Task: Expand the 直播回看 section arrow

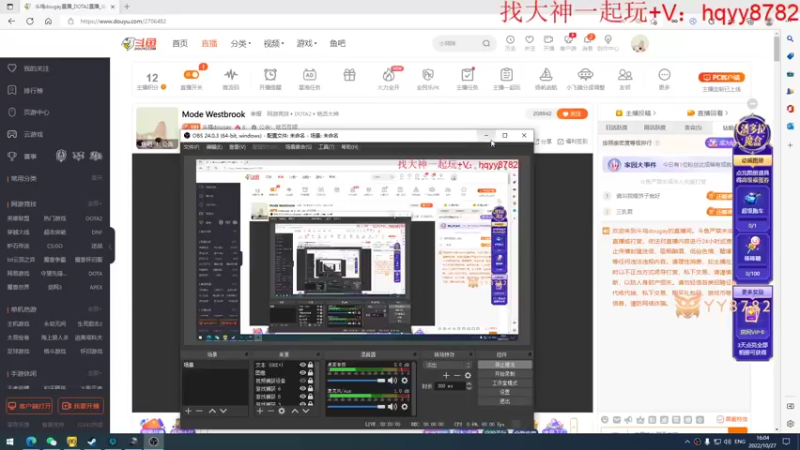Action: 726,113
